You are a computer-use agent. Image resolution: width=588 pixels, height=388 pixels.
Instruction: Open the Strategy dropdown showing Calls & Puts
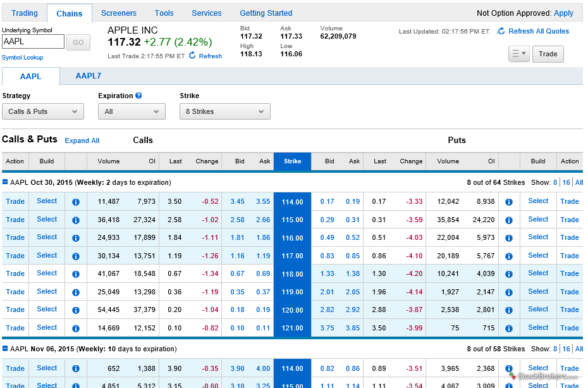tap(43, 111)
